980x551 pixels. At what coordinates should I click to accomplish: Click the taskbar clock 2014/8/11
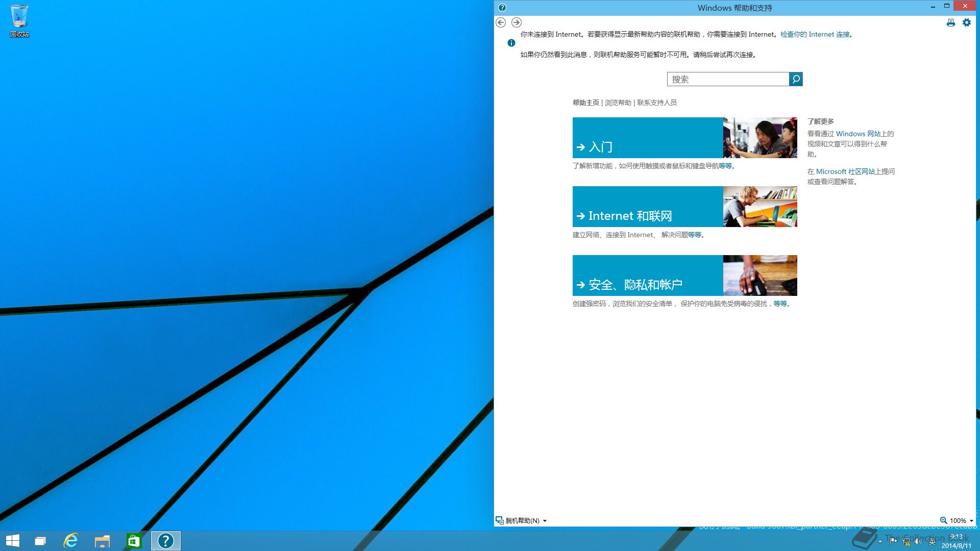[957, 541]
